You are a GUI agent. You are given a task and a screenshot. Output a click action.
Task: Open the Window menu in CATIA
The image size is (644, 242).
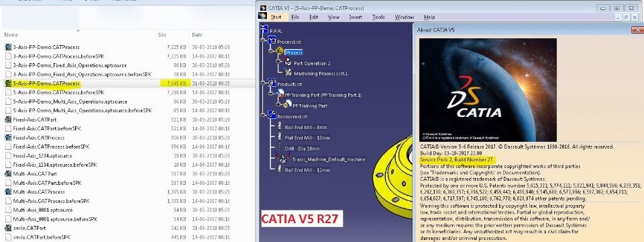coord(404,17)
